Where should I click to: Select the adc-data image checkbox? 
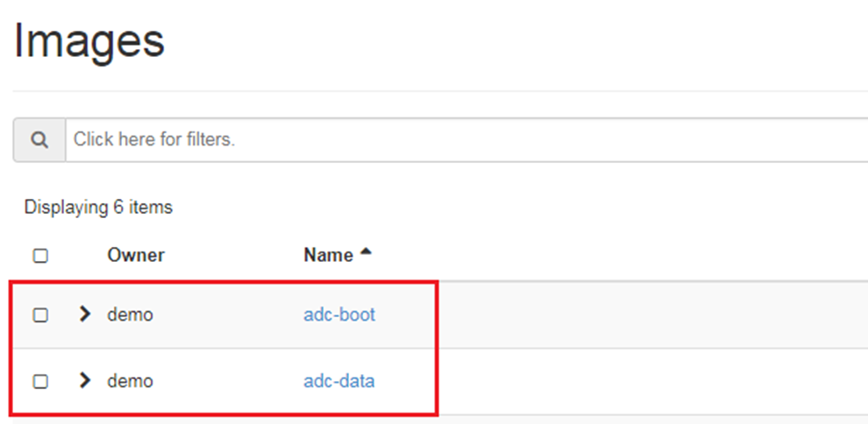tap(40, 381)
